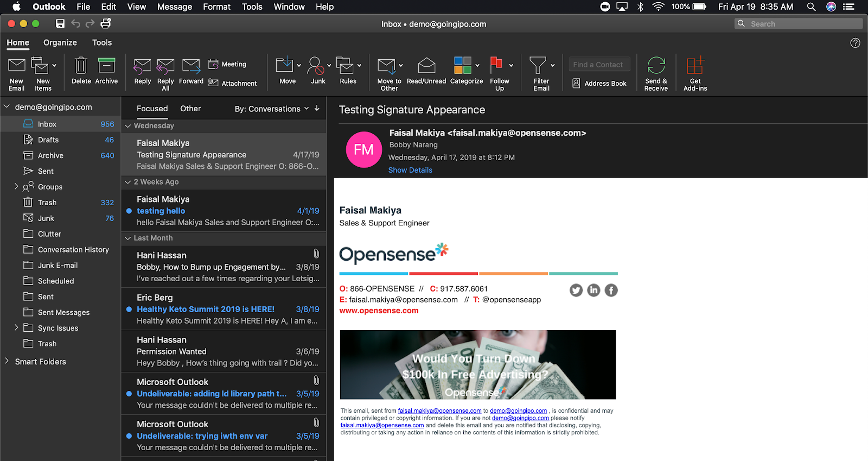Expand the Sync Issues folder
The width and height of the screenshot is (868, 461).
tap(16, 327)
